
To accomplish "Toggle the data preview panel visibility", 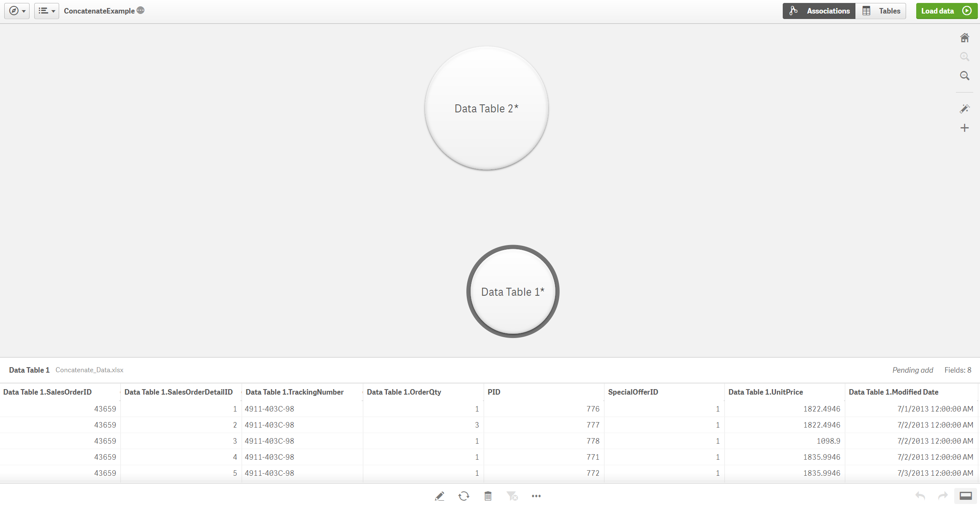I will coord(966,496).
